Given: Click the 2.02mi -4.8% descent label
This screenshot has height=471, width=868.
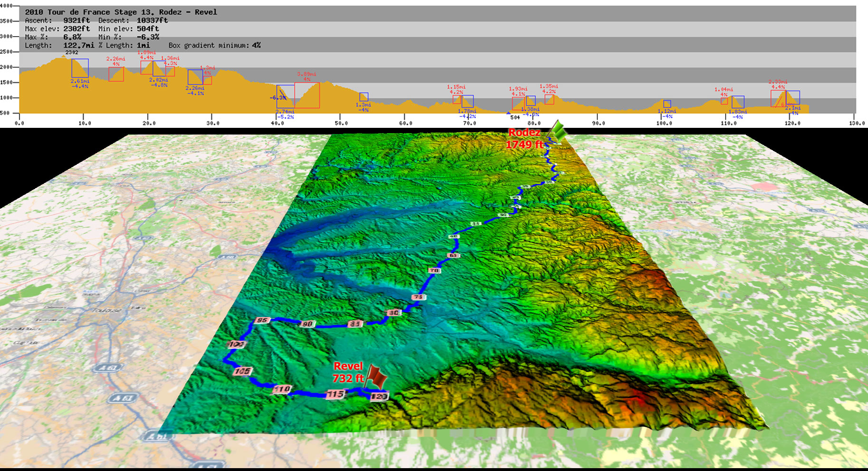Looking at the screenshot, I should pyautogui.click(x=158, y=83).
